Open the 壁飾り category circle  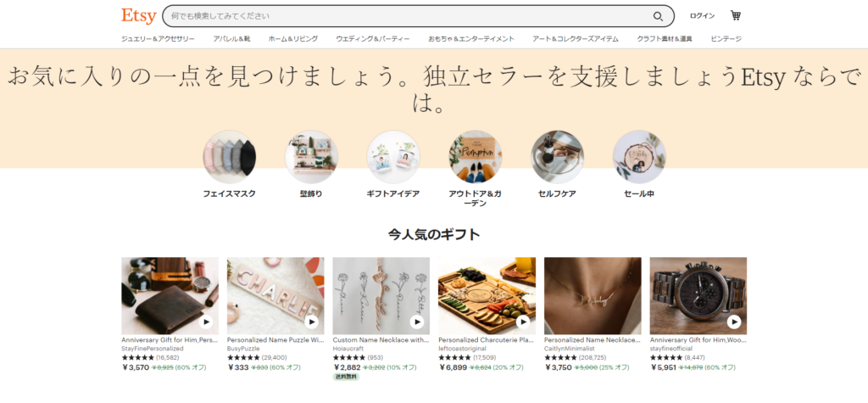311,157
